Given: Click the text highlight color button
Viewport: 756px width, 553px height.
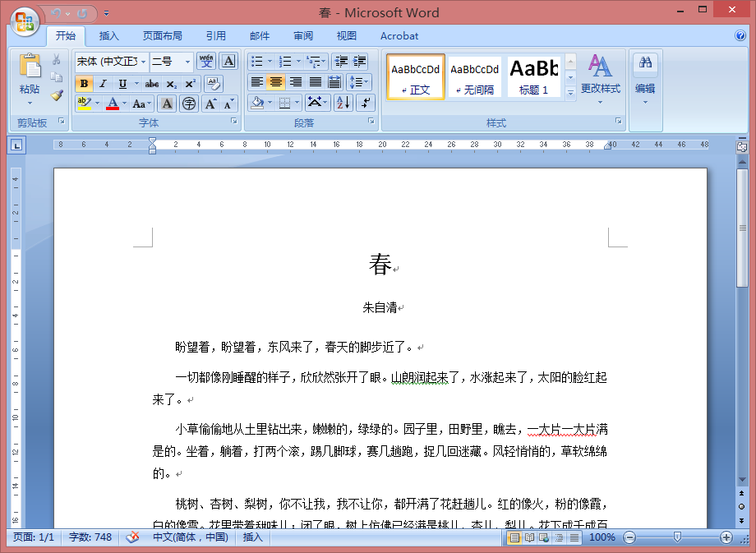Looking at the screenshot, I should [x=84, y=104].
